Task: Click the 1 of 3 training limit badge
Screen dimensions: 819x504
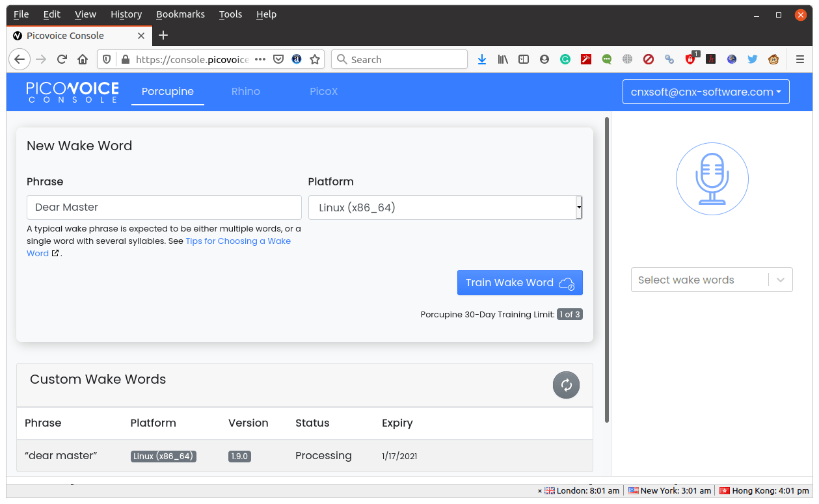Action: pyautogui.click(x=569, y=314)
